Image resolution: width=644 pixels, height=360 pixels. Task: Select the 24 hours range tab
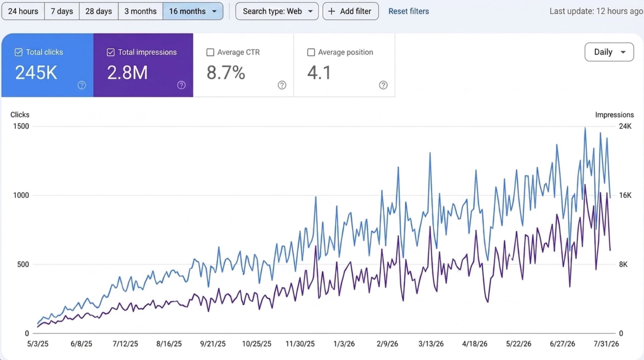[x=23, y=11]
